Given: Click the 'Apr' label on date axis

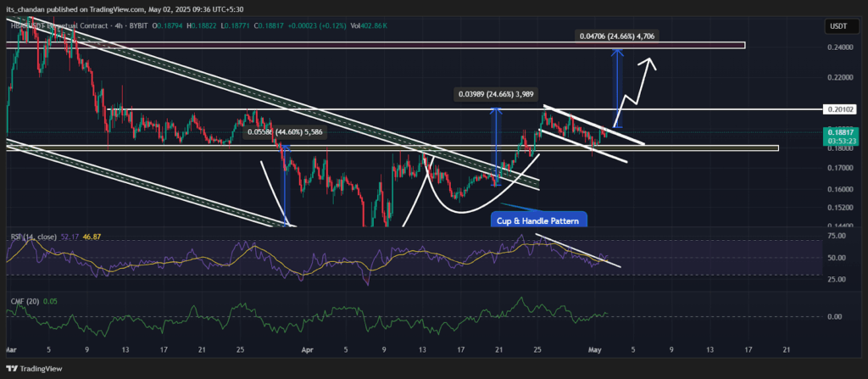Looking at the screenshot, I should click(x=309, y=350).
